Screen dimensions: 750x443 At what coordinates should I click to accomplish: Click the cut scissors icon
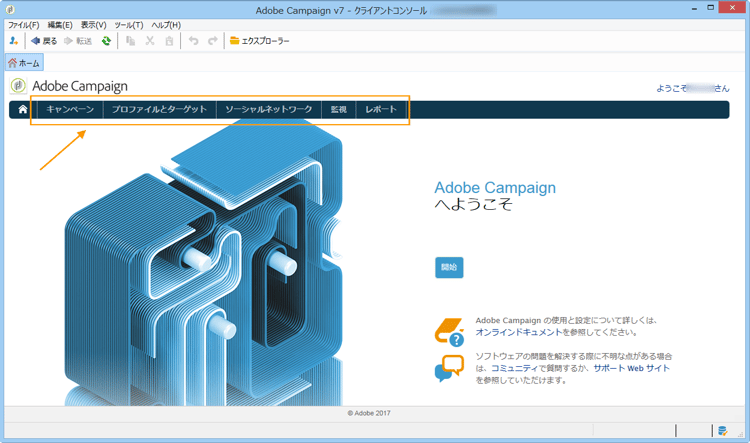coord(150,41)
